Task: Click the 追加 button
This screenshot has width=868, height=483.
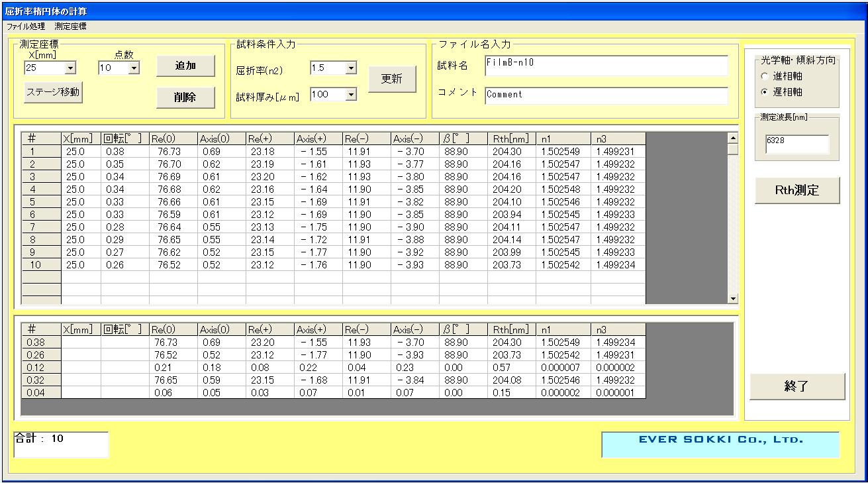Action: (x=186, y=66)
